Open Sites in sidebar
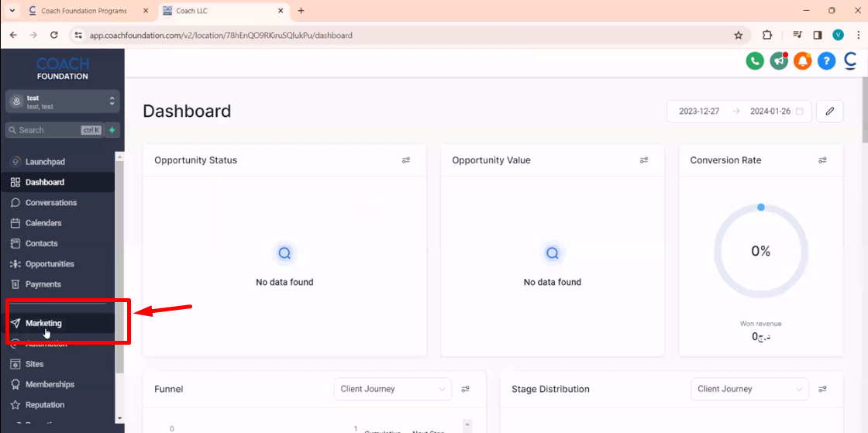868x433 pixels. [58, 364]
